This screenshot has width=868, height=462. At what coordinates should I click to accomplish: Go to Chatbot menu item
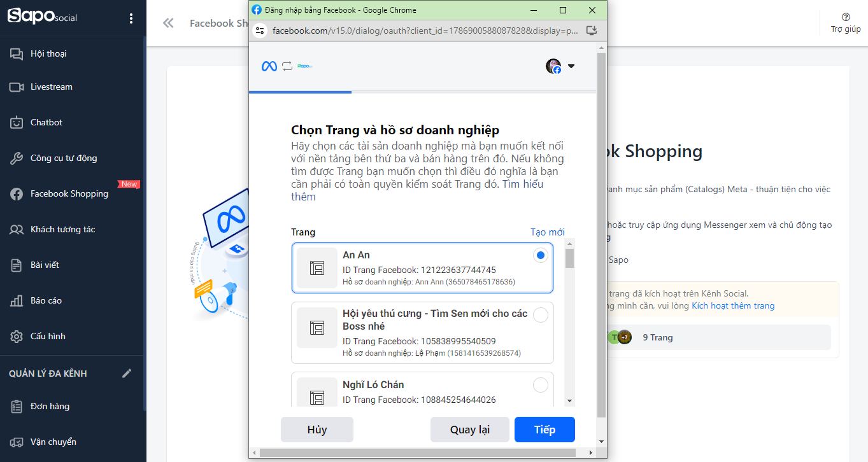point(46,123)
